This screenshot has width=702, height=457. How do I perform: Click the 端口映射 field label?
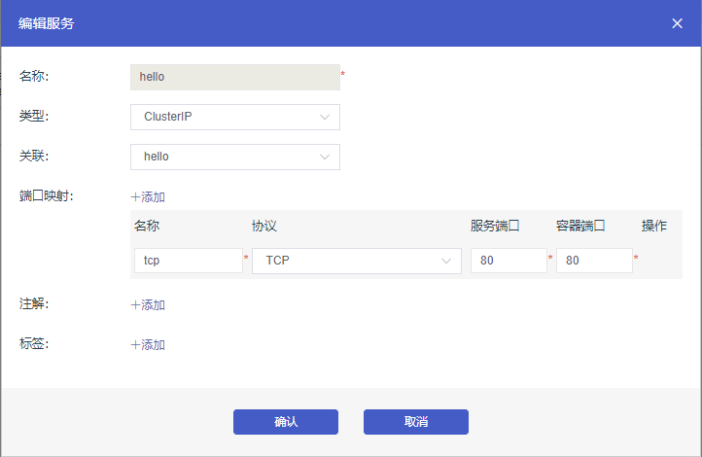tap(41, 196)
